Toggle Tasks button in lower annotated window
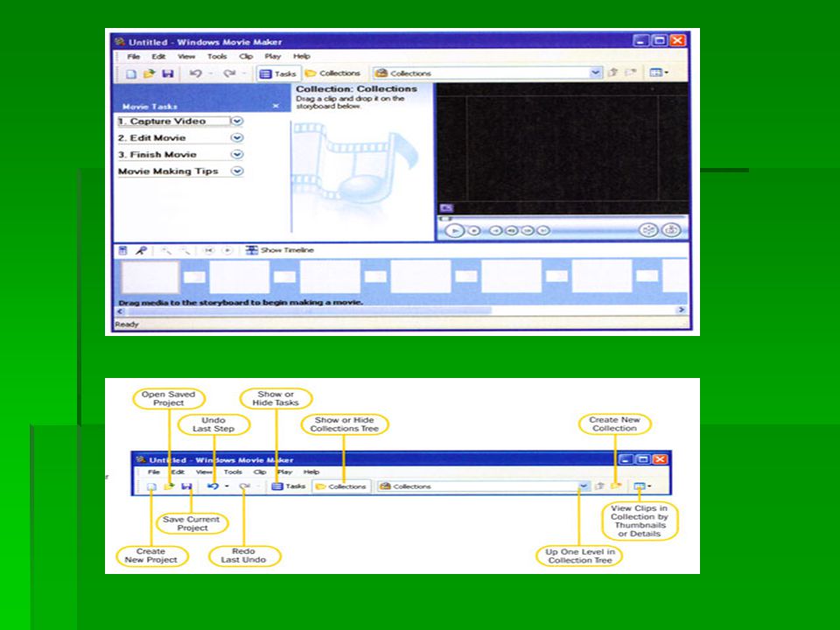This screenshot has width=840, height=630. (x=289, y=486)
